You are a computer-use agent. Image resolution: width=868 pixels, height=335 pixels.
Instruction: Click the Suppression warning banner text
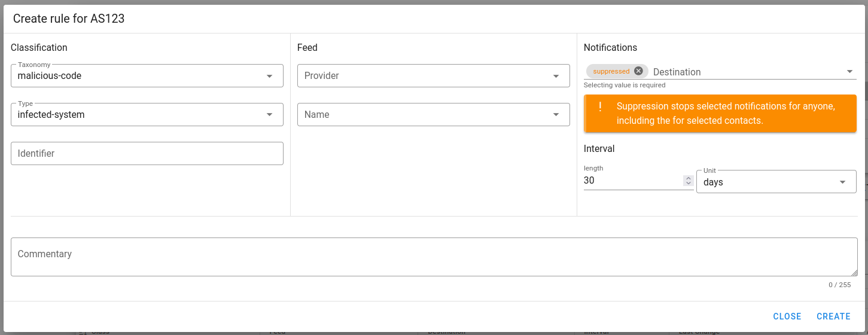point(726,114)
